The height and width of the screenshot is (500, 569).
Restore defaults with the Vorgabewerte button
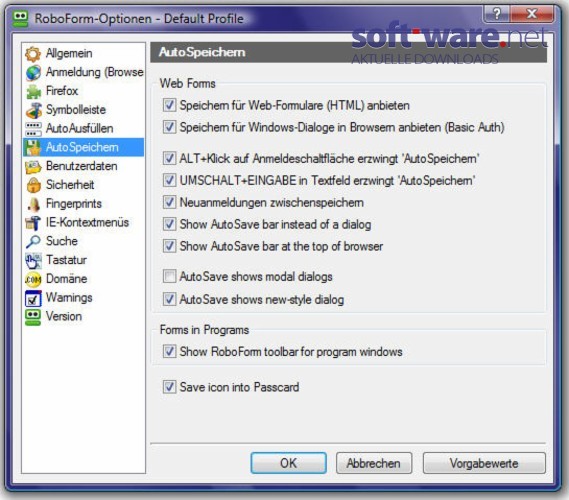[x=484, y=463]
